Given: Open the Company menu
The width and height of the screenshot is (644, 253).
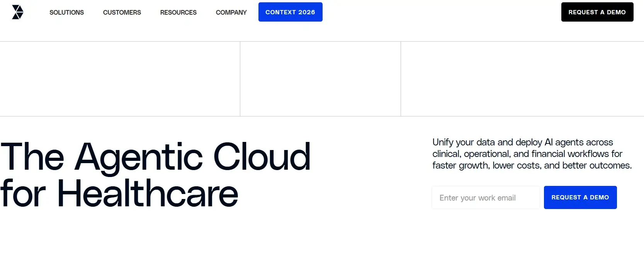Looking at the screenshot, I should pyautogui.click(x=231, y=12).
